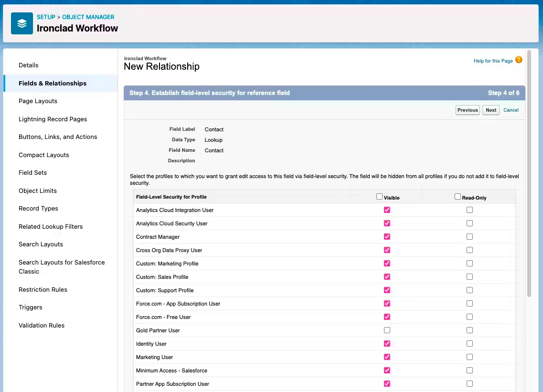The height and width of the screenshot is (392, 543).
Task: Click the Object Manager layers icon
Action: click(x=22, y=23)
